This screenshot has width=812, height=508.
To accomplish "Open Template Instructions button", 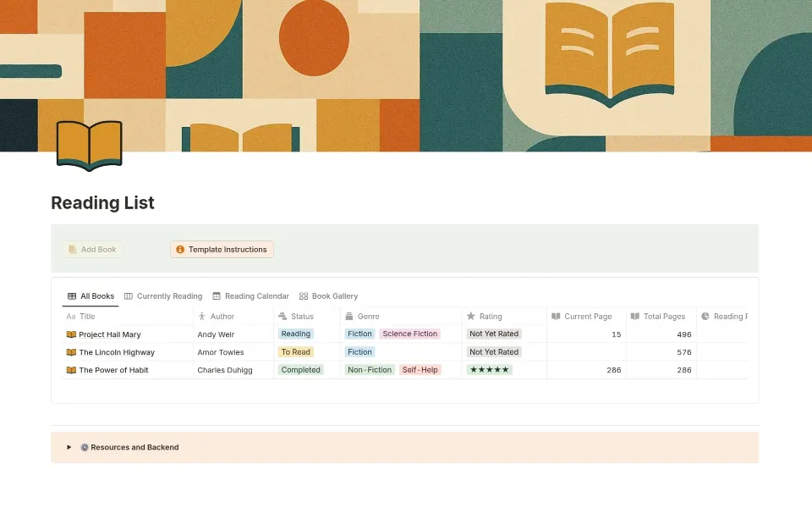I will tap(222, 249).
